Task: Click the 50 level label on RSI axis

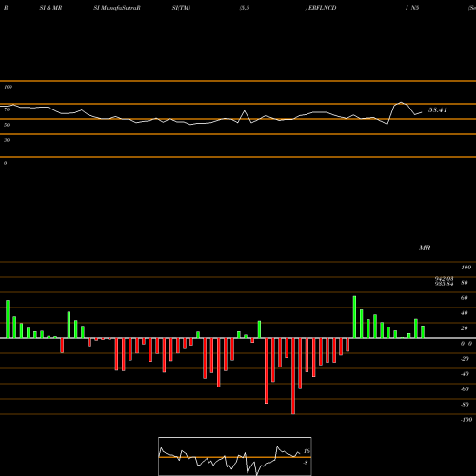Action: pos(7,125)
